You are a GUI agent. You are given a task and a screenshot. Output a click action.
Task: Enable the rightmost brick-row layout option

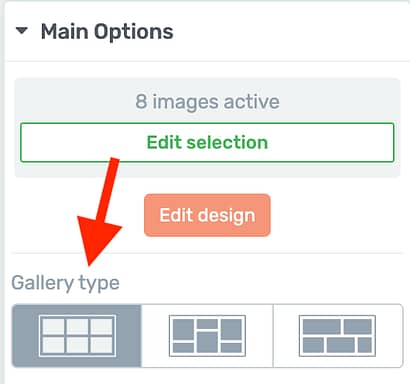338,336
